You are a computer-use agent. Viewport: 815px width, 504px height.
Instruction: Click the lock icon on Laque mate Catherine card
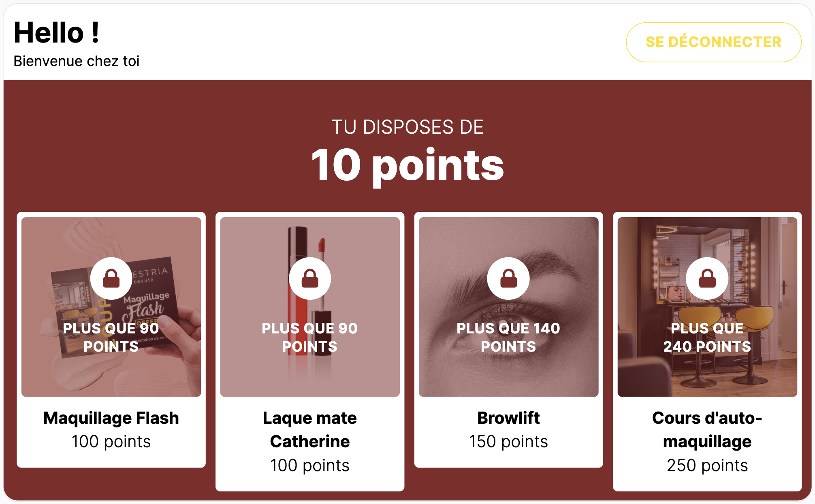[x=310, y=278]
